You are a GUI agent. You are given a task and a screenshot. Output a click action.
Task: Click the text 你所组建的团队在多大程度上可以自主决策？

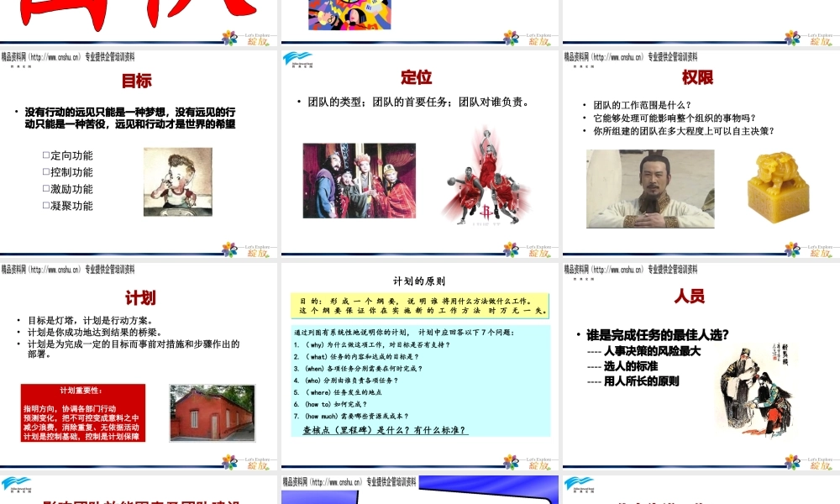[x=684, y=131]
